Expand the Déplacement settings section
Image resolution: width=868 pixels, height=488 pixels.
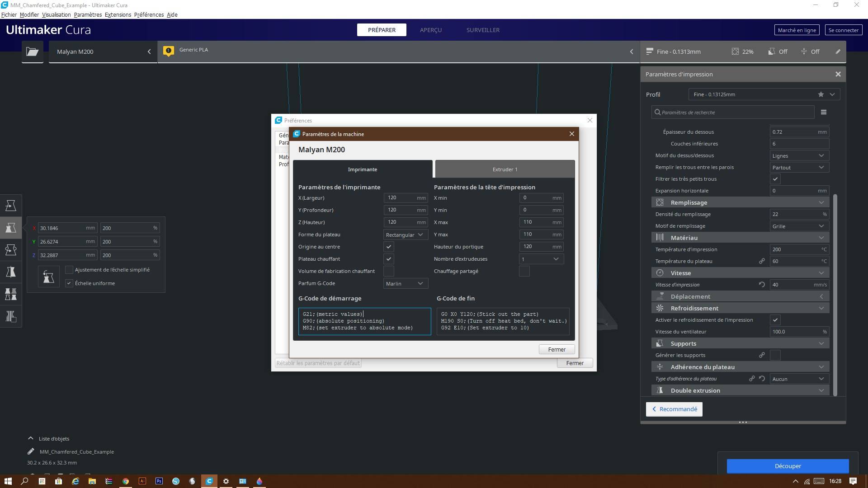click(x=740, y=296)
